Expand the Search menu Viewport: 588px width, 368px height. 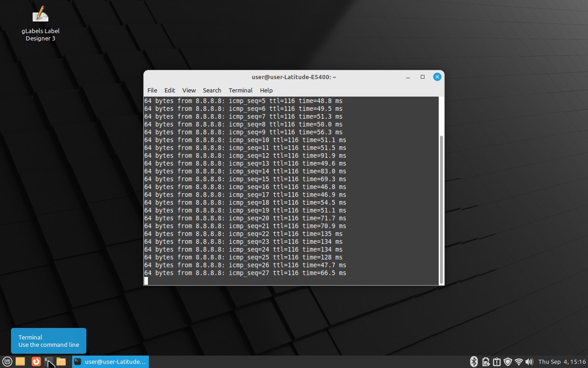pyautogui.click(x=212, y=90)
